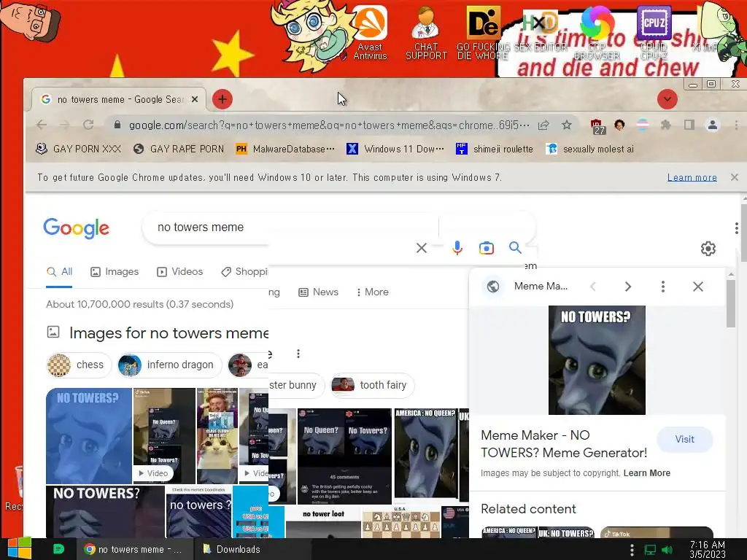The width and height of the screenshot is (747, 560).
Task: Close the 'no towers meme' tab
Action: (x=194, y=99)
